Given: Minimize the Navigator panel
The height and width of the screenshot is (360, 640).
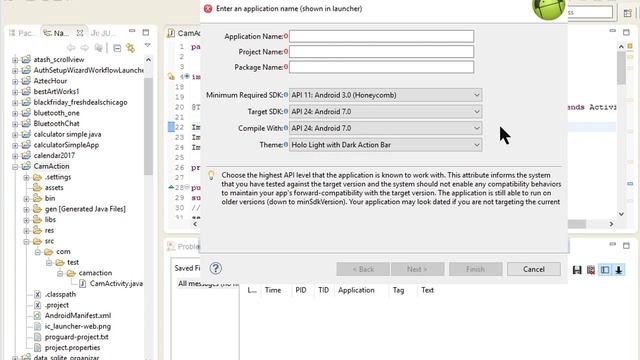Looking at the screenshot, I should 132,31.
